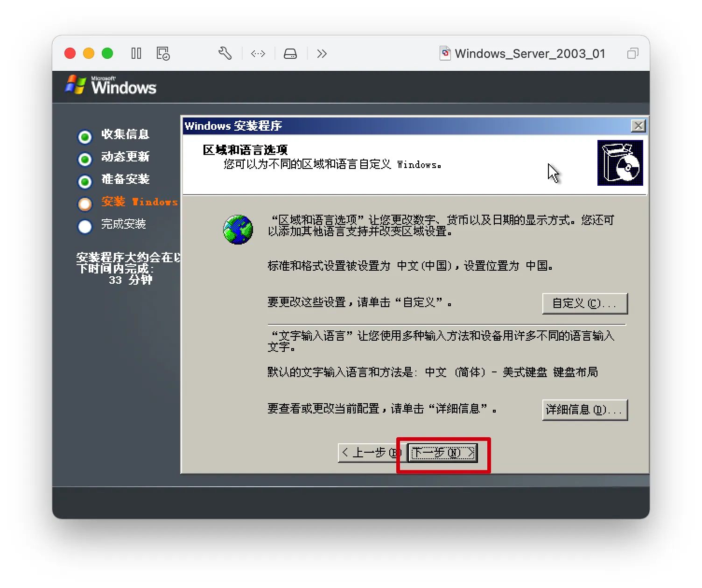Click the 区域和语言选项 heading
Screen dimensions: 702x588
pos(245,150)
